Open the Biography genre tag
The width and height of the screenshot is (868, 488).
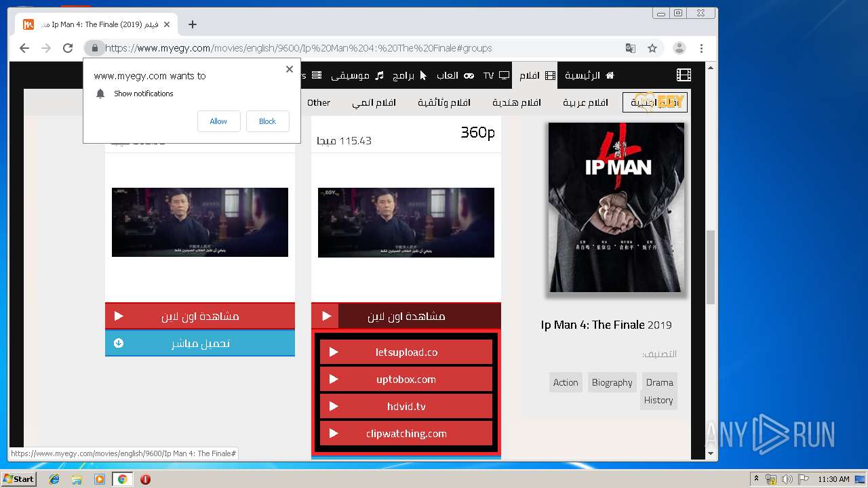[x=612, y=382]
